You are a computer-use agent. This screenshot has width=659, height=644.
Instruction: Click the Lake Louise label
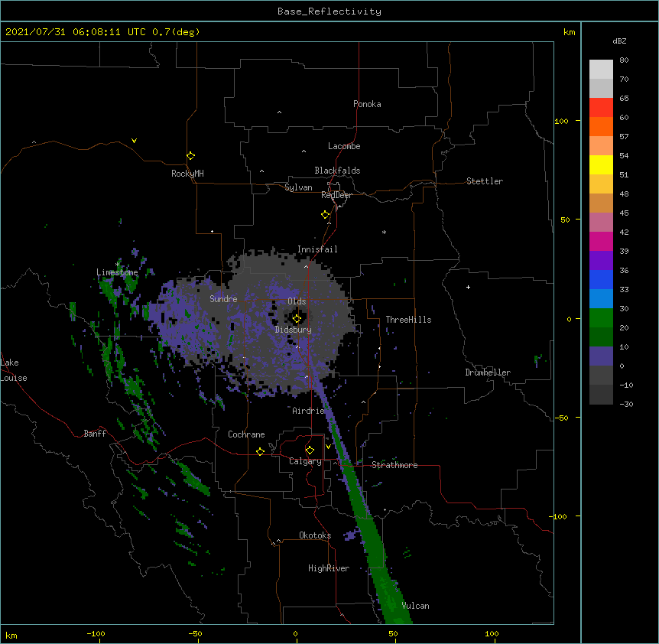point(14,370)
